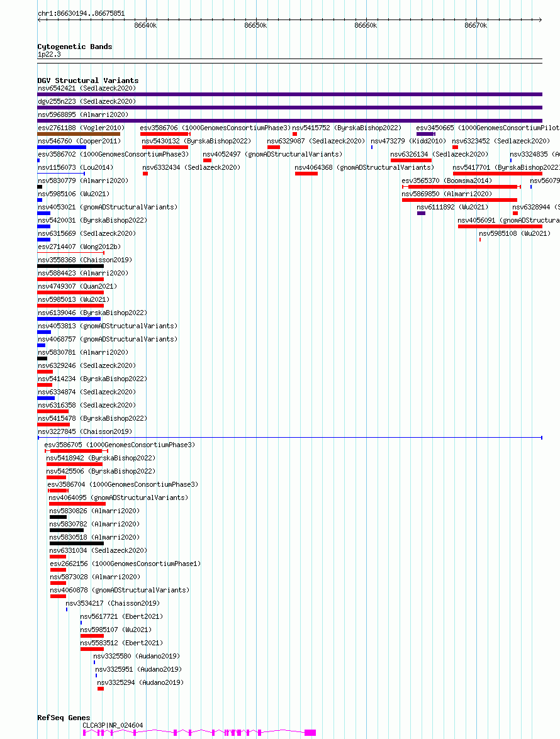Open nsv5830779 (Almarri2020) label

click(x=83, y=181)
